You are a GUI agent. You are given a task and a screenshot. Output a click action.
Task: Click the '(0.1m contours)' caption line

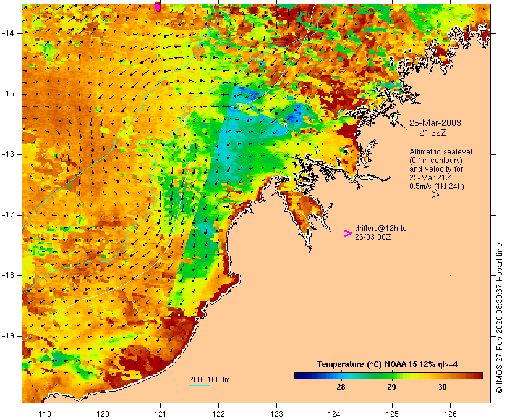(436, 160)
